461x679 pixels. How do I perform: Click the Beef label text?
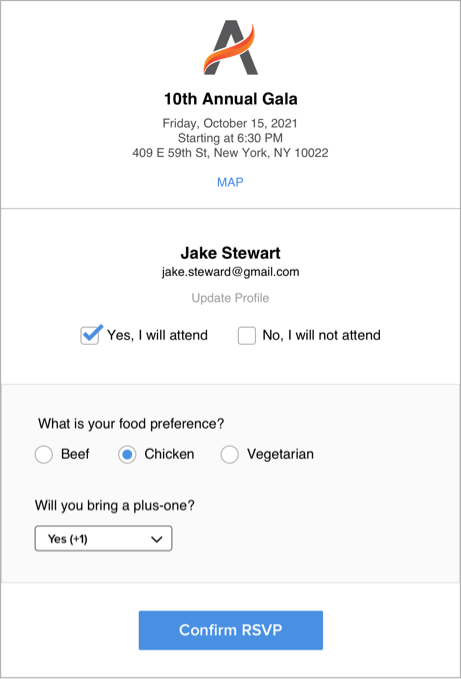tap(75, 454)
